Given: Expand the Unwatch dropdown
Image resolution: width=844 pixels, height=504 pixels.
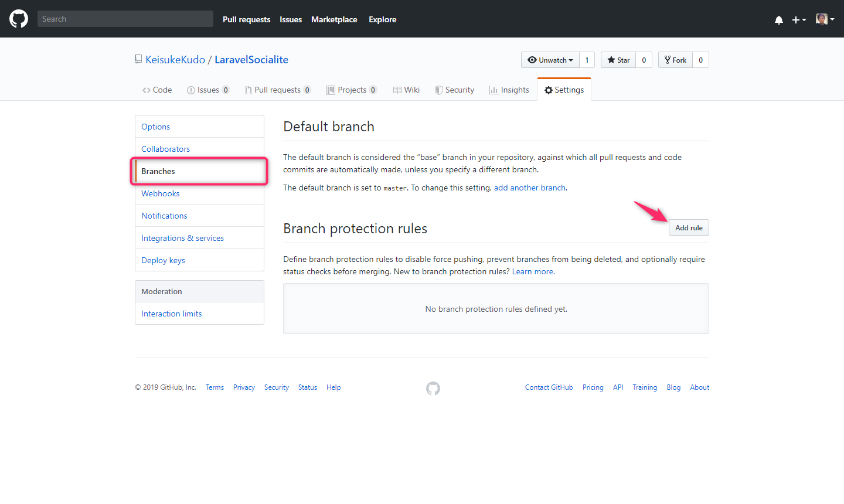Looking at the screenshot, I should (x=550, y=60).
